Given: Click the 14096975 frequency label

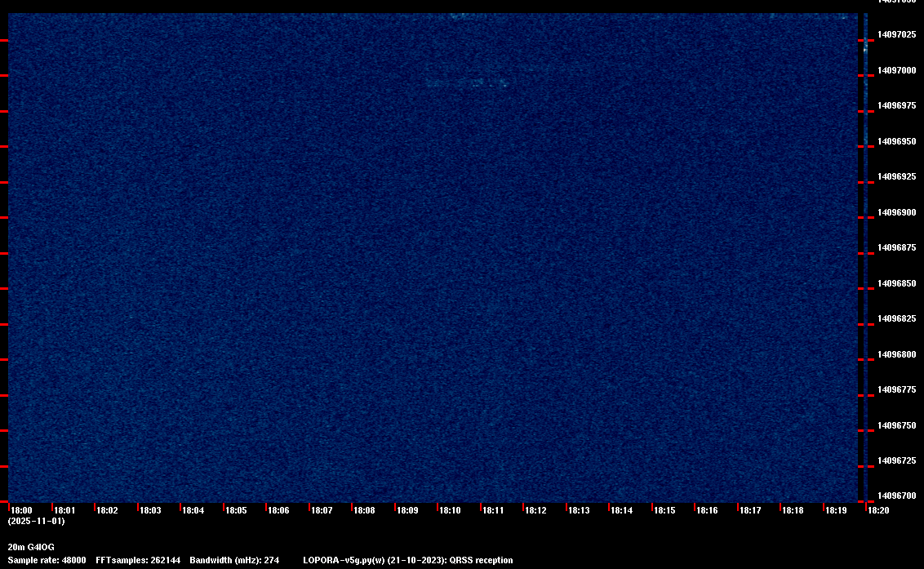Looking at the screenshot, I should [x=897, y=105].
